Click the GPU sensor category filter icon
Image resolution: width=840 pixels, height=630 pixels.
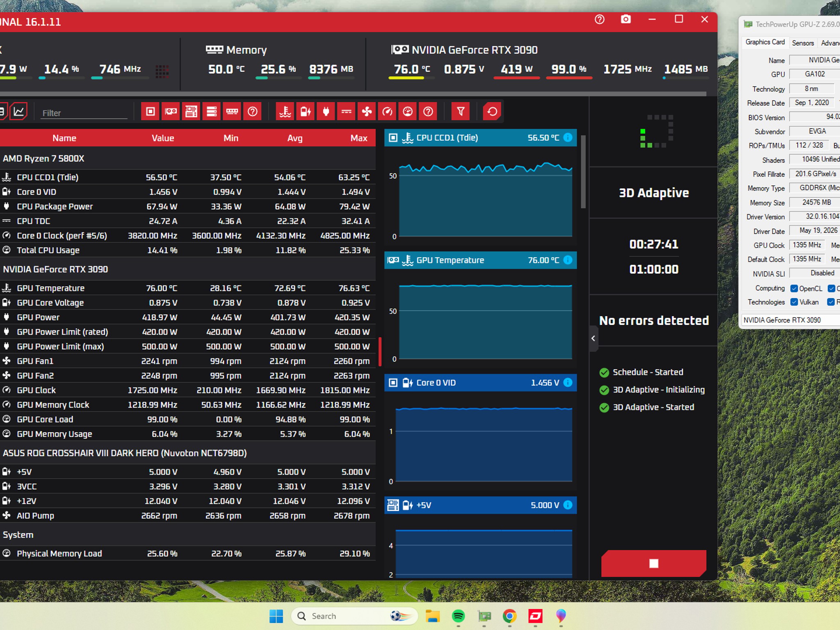171,112
